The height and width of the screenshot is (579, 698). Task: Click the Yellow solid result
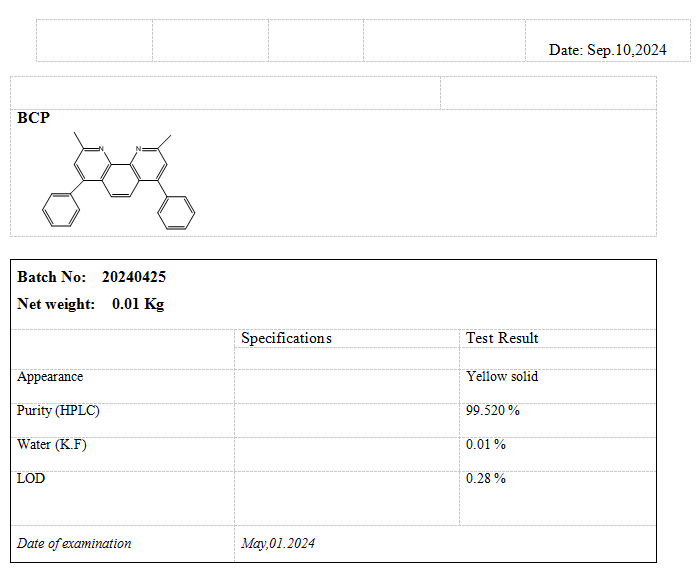click(x=502, y=377)
